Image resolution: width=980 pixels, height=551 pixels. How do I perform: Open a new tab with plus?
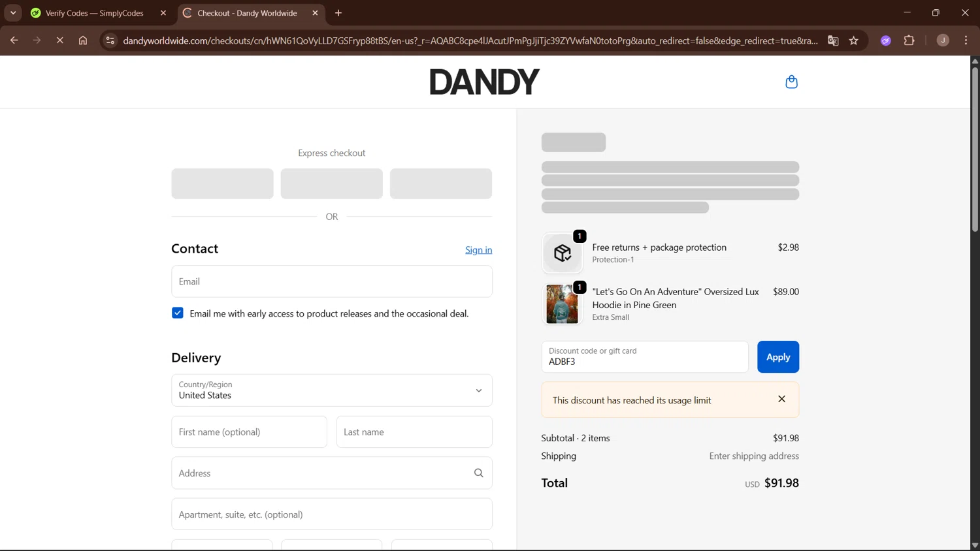pyautogui.click(x=338, y=13)
